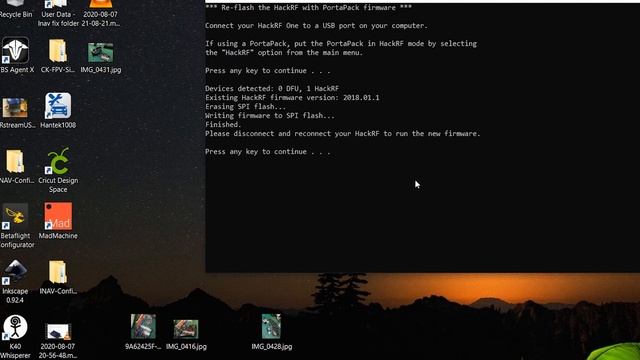This screenshot has width=640, height=360.
Task: Launch BS Agent X shortcut
Action: tap(16, 55)
